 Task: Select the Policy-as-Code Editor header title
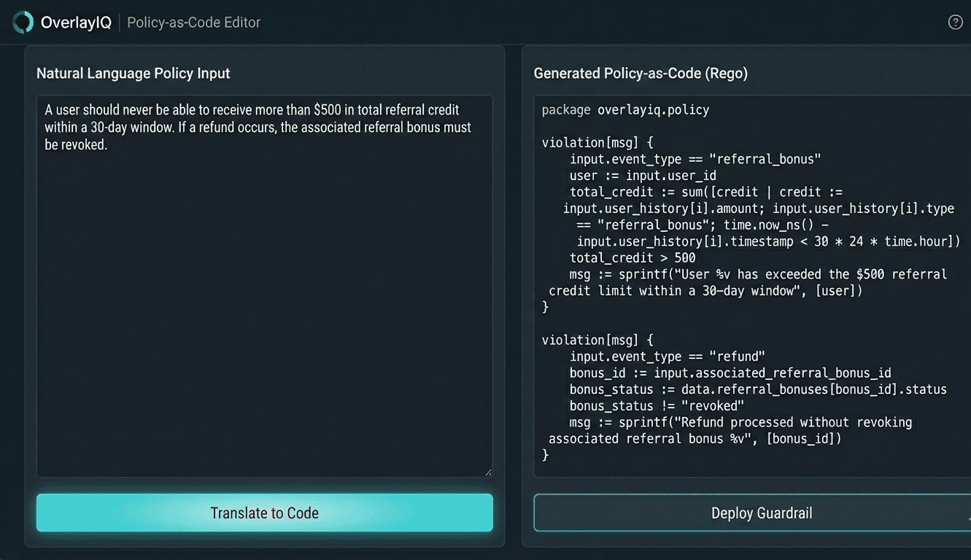click(x=193, y=23)
